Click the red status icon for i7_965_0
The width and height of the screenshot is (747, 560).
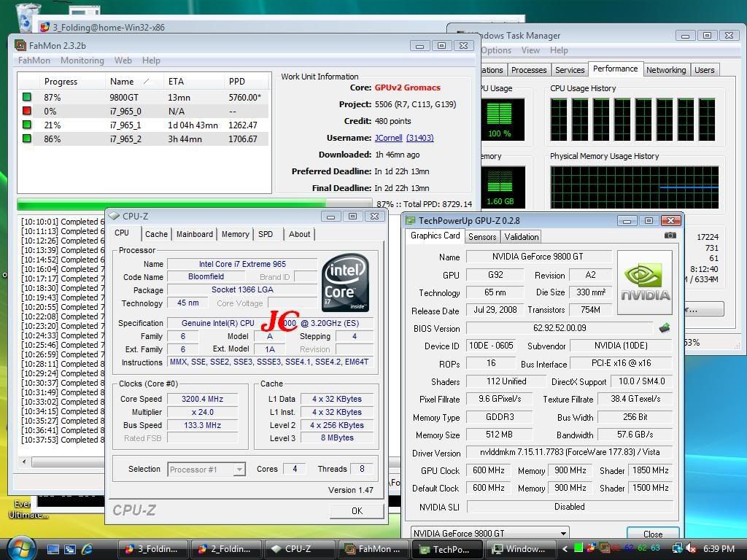pos(27,111)
